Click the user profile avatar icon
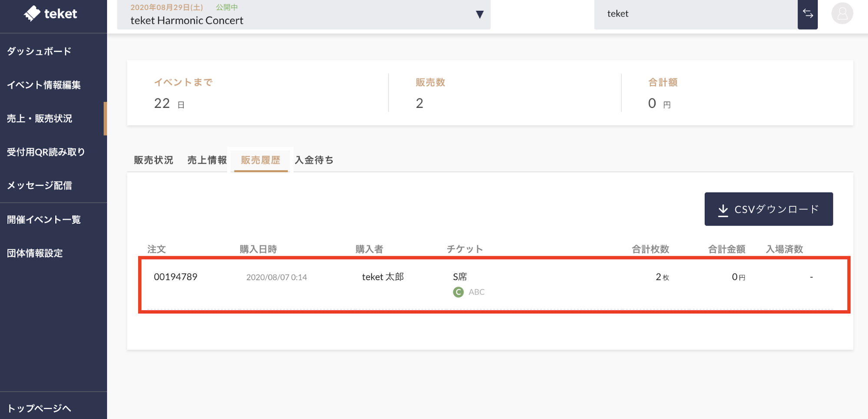The width and height of the screenshot is (868, 419). pyautogui.click(x=842, y=14)
